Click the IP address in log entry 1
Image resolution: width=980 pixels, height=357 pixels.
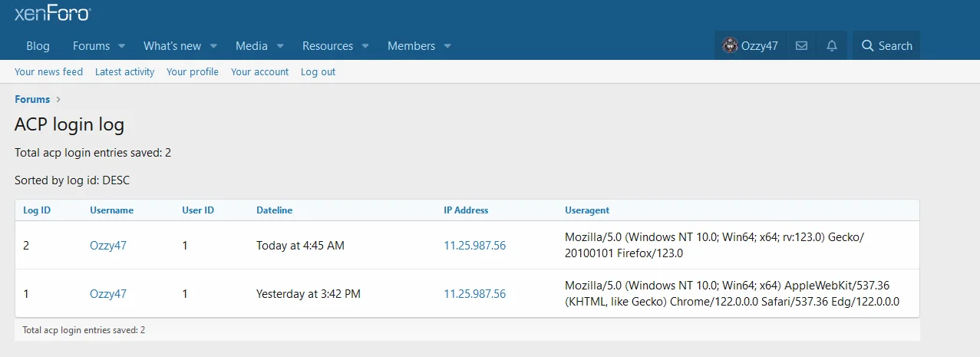click(474, 294)
